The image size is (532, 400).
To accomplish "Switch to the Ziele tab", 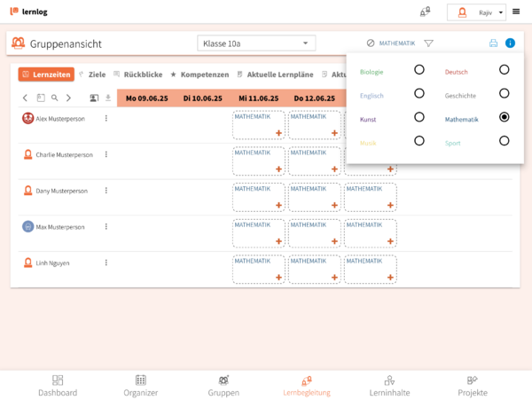I will [x=92, y=75].
